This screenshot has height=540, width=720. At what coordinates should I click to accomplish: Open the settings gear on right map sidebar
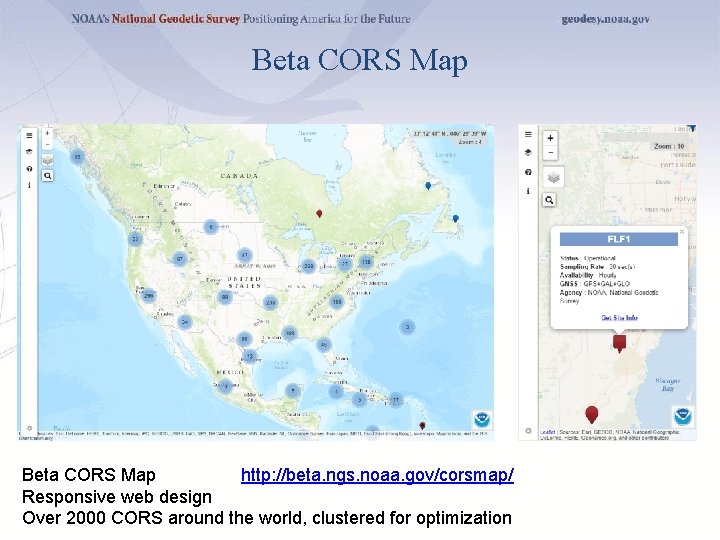528,431
